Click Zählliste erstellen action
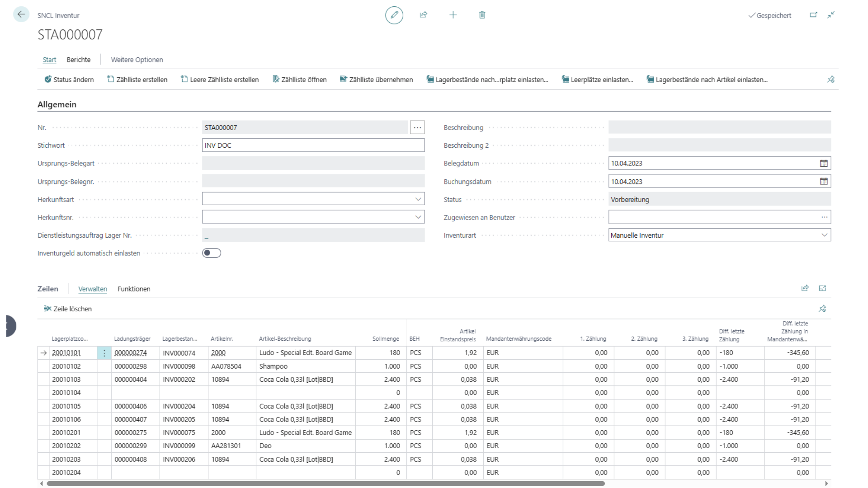 pos(137,80)
